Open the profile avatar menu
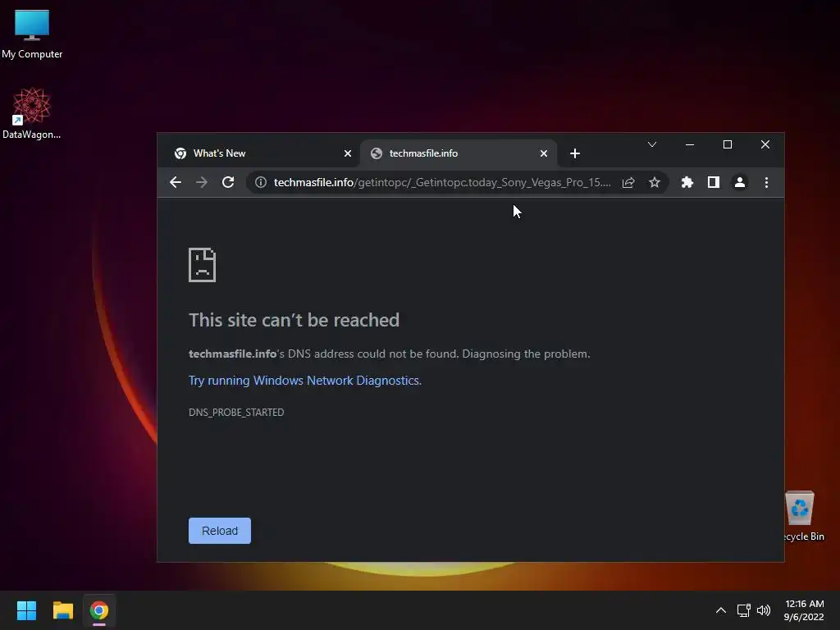 [x=740, y=182]
